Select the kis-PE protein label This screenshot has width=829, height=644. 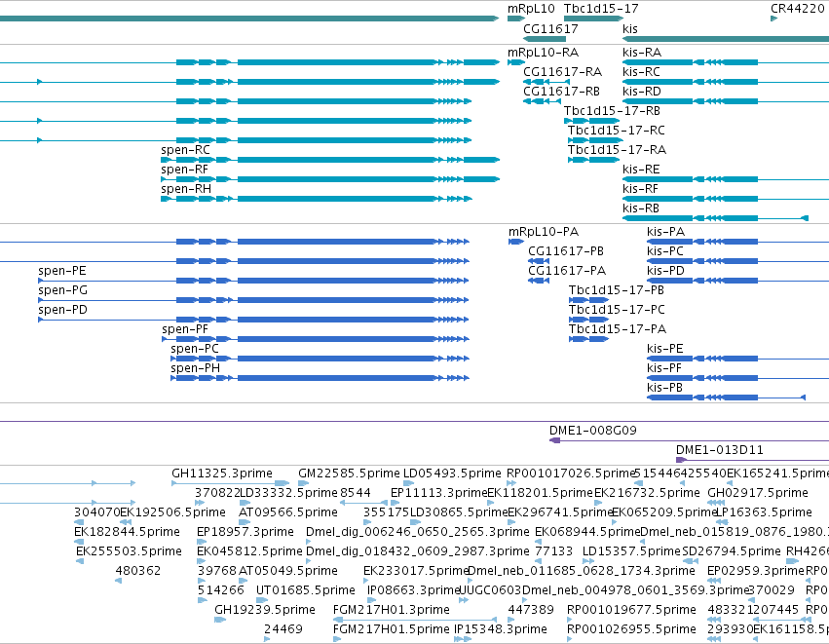tap(665, 350)
